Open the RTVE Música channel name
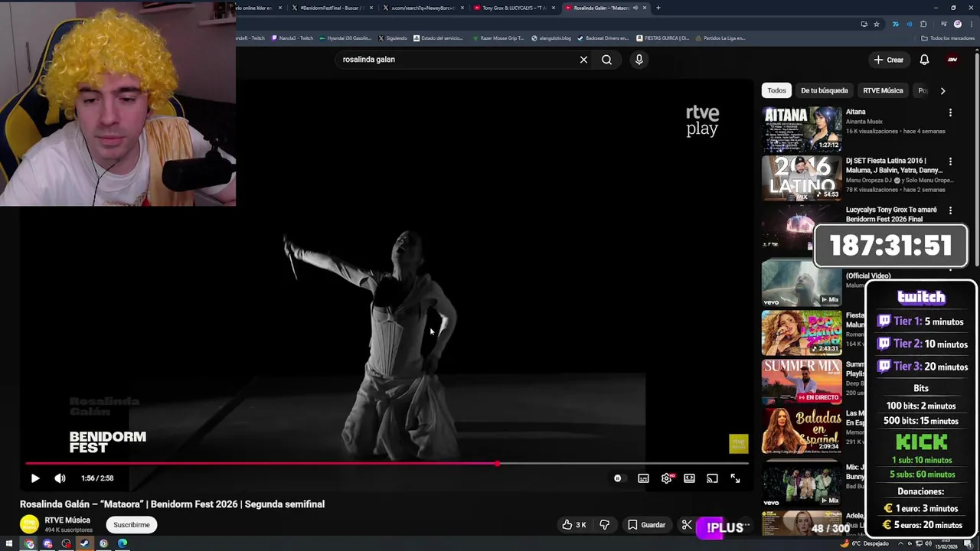Image resolution: width=980 pixels, height=551 pixels. coord(67,520)
